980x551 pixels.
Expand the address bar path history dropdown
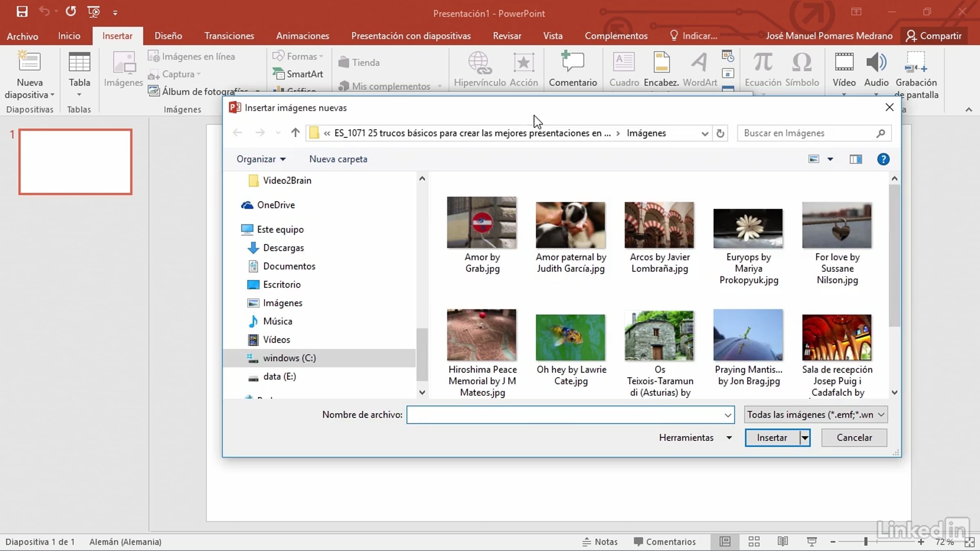click(x=705, y=133)
